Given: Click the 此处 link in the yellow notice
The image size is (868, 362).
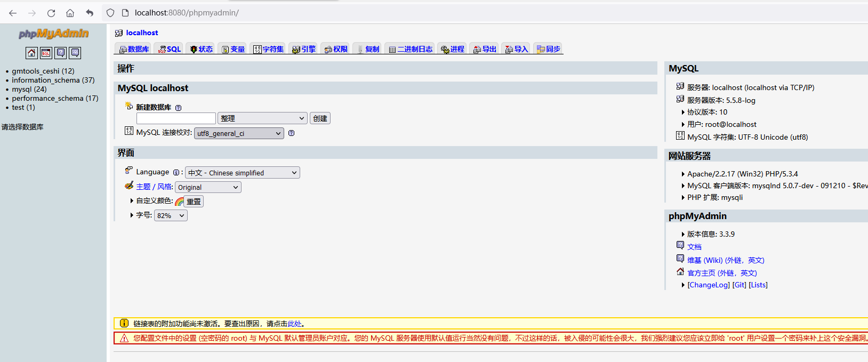Looking at the screenshot, I should coord(295,324).
